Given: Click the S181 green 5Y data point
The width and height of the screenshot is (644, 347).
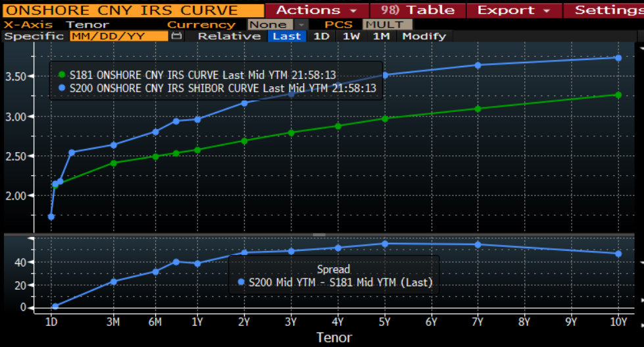Looking at the screenshot, I should [385, 119].
